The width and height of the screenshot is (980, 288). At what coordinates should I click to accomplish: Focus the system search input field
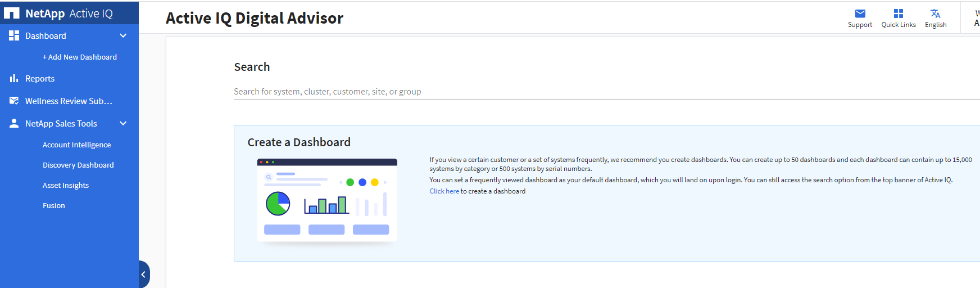(562, 92)
